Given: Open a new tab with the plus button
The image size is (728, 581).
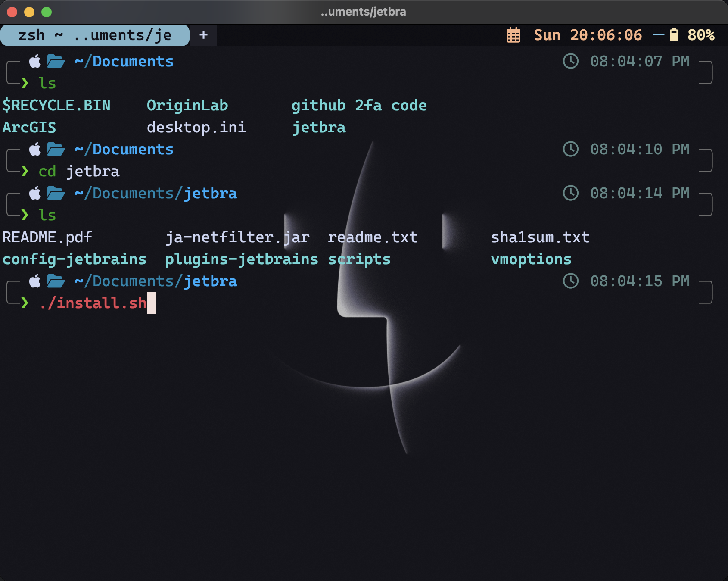Looking at the screenshot, I should coord(203,35).
